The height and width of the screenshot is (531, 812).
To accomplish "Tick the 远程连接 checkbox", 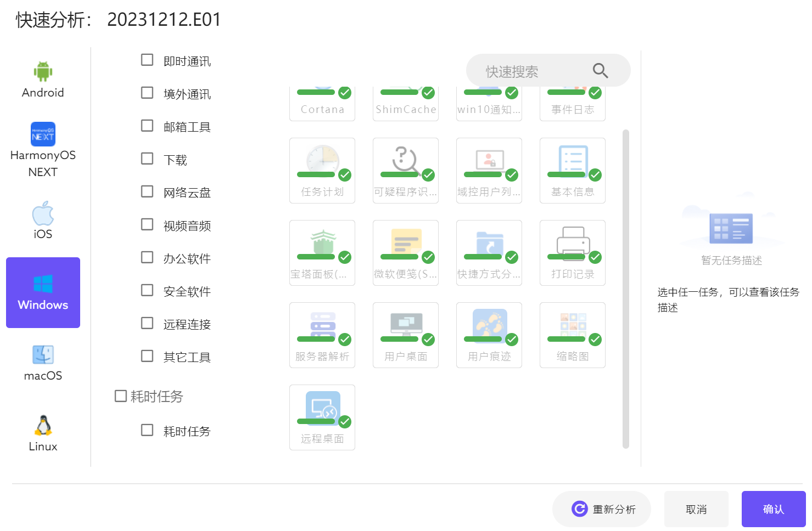I will point(147,323).
